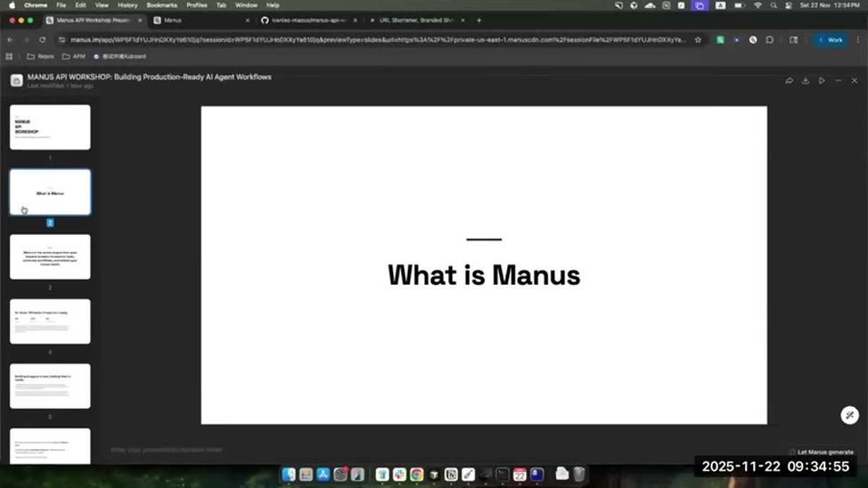Select the What is Manus slide thumbnail
The height and width of the screenshot is (488, 868).
[50, 192]
